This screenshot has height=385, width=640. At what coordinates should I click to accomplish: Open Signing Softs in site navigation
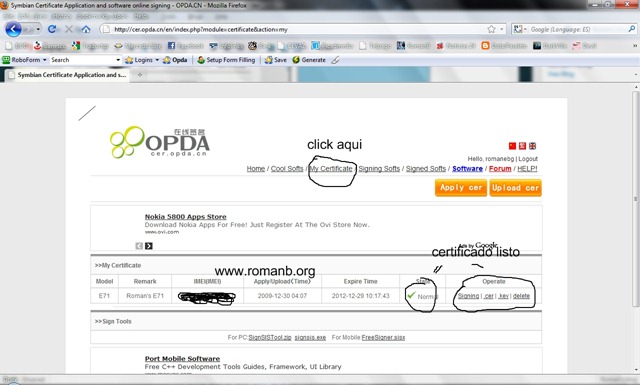pos(379,169)
